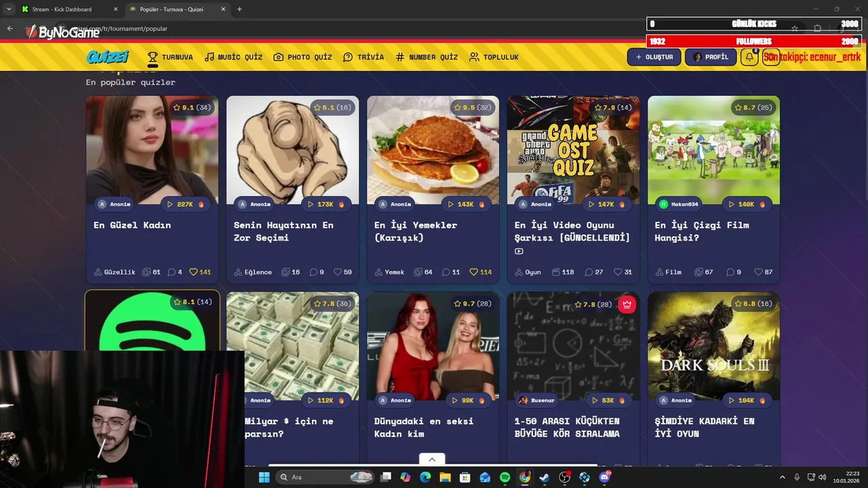This screenshot has width=868, height=488.
Task: Click En İyi Çizgi Film Hangisi title
Action: point(702,231)
